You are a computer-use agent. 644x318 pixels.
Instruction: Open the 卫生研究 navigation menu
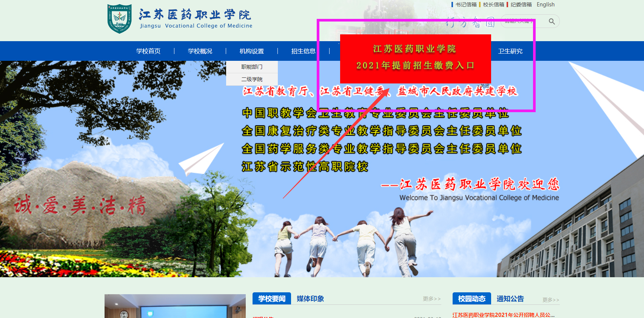click(510, 51)
